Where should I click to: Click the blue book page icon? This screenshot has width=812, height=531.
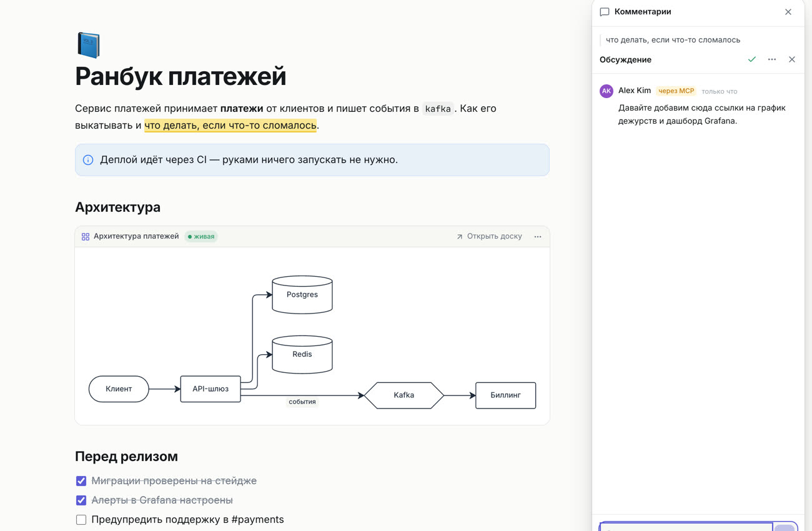point(88,46)
